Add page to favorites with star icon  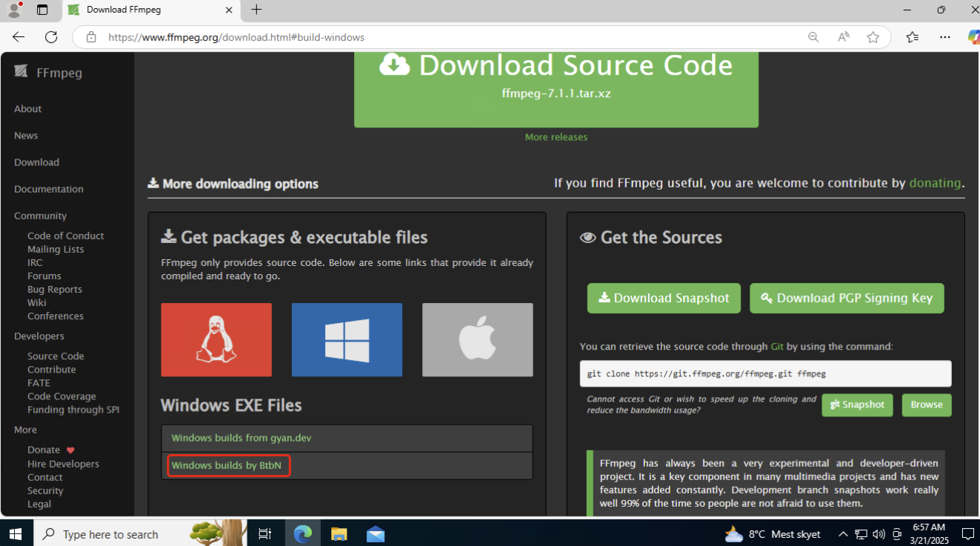(x=873, y=37)
